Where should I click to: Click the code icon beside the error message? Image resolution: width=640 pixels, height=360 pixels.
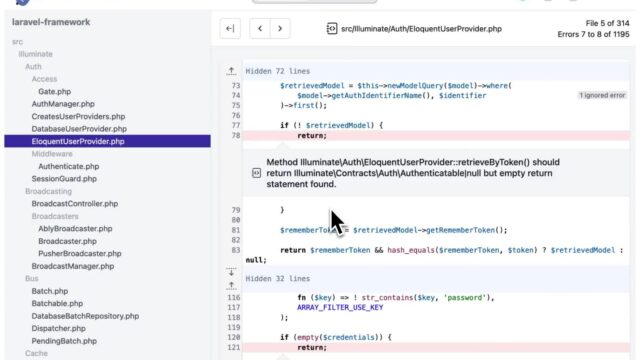click(256, 173)
